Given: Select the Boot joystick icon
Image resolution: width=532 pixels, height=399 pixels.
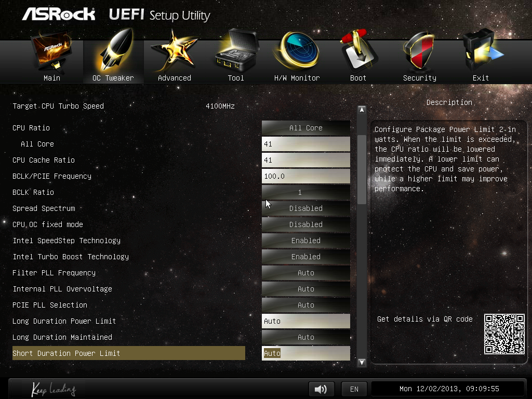Looking at the screenshot, I should point(358,52).
